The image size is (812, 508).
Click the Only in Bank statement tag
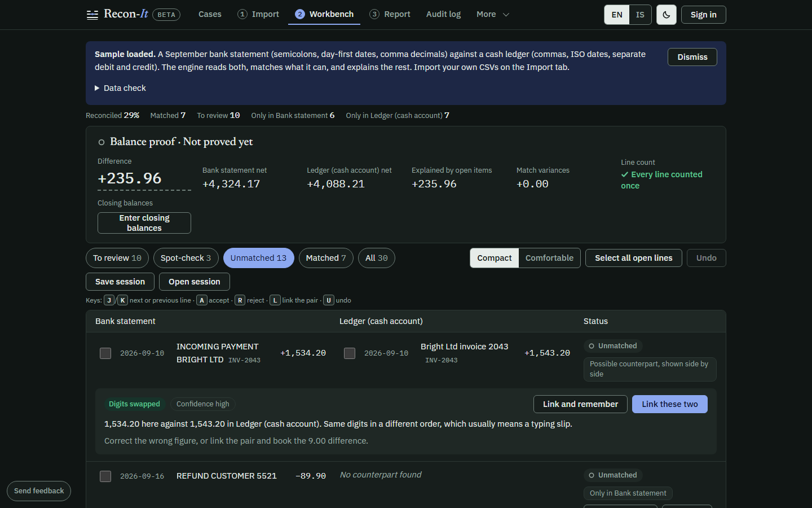[x=628, y=493]
